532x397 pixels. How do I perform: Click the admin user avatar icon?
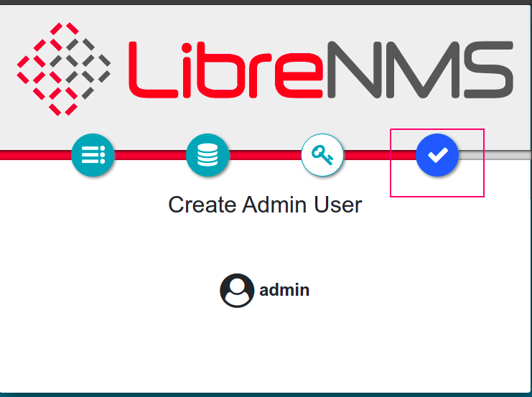pyautogui.click(x=237, y=291)
